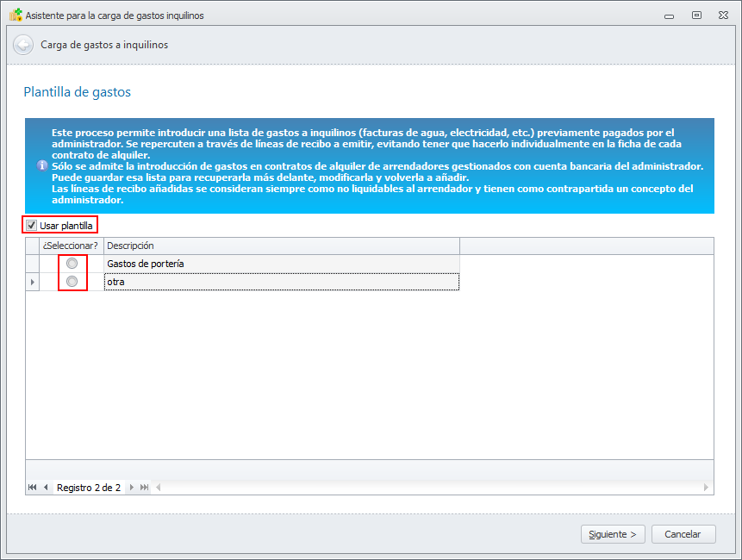
Task: Uncheck the 'Usar plantilla' checkbox
Action: pos(32,226)
